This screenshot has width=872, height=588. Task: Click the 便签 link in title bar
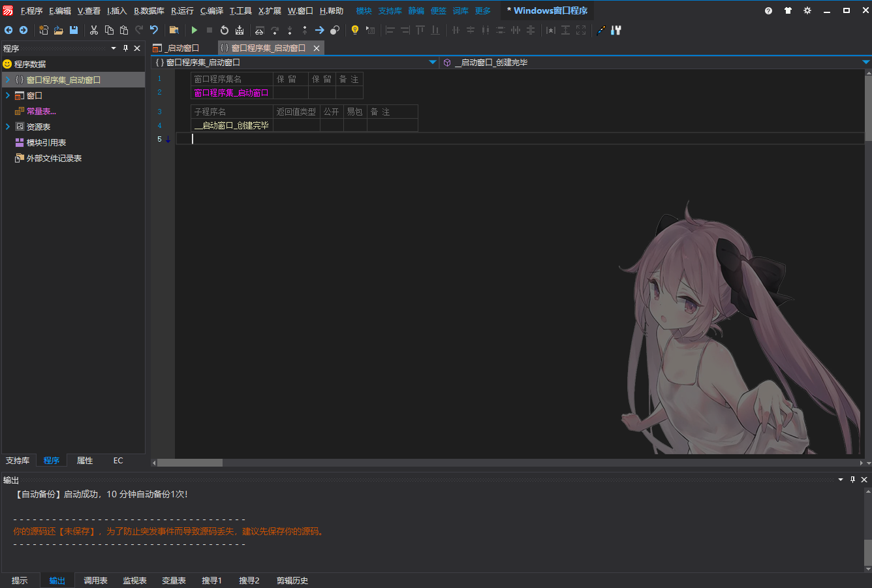click(438, 10)
